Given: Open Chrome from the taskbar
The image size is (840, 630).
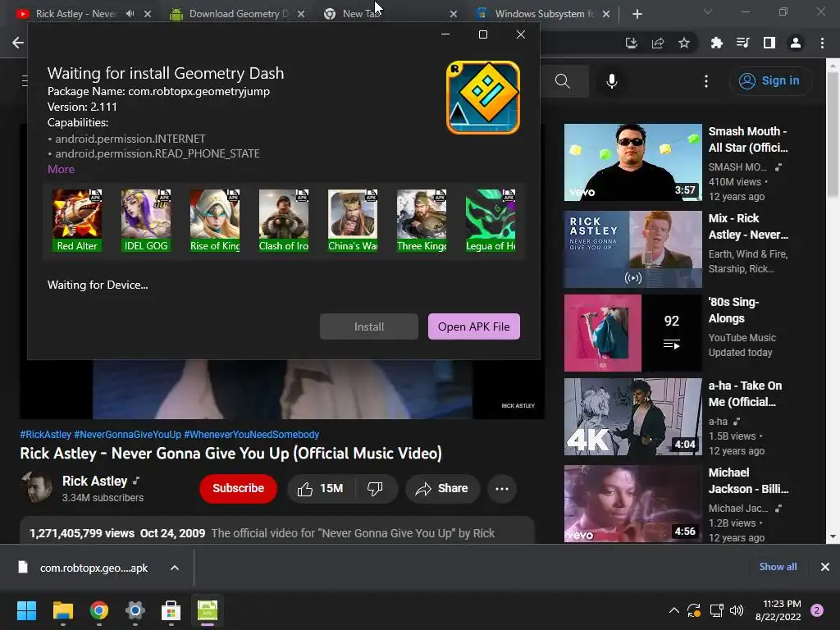Looking at the screenshot, I should (99, 610).
